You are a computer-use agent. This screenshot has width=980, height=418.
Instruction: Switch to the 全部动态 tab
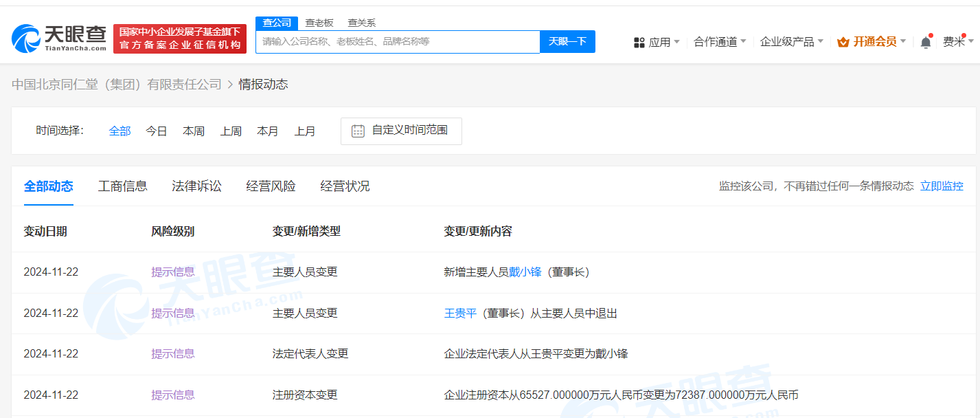(49, 186)
